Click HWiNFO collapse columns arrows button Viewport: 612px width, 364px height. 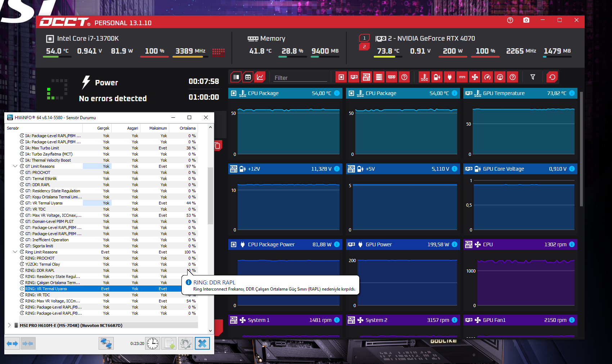[28, 343]
